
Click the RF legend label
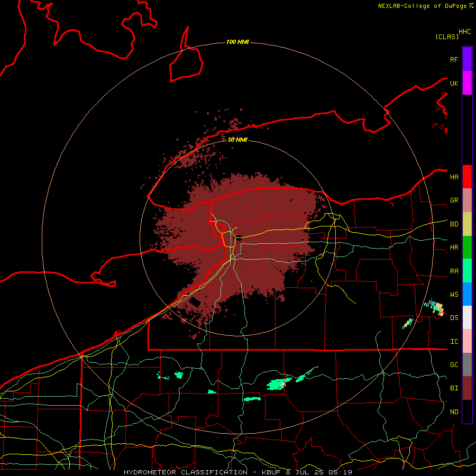[454, 59]
